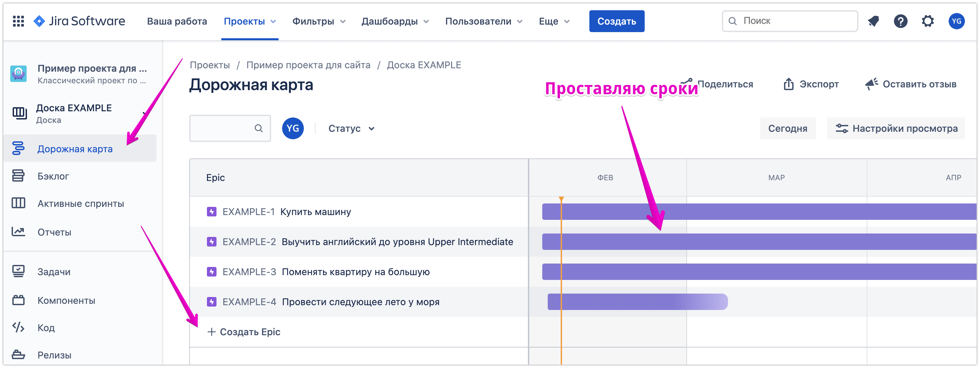This screenshot has height=368, width=980.
Task: Open the Фильтры dropdown menu
Action: tap(319, 21)
